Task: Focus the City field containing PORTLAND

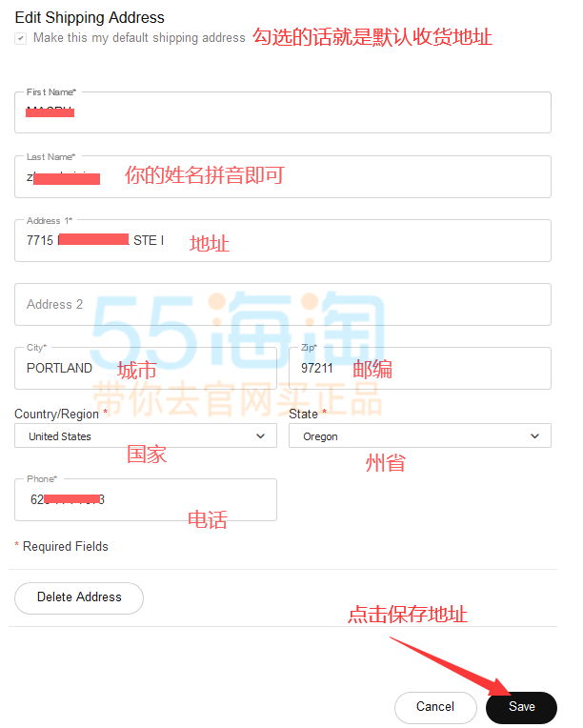Action: (146, 368)
